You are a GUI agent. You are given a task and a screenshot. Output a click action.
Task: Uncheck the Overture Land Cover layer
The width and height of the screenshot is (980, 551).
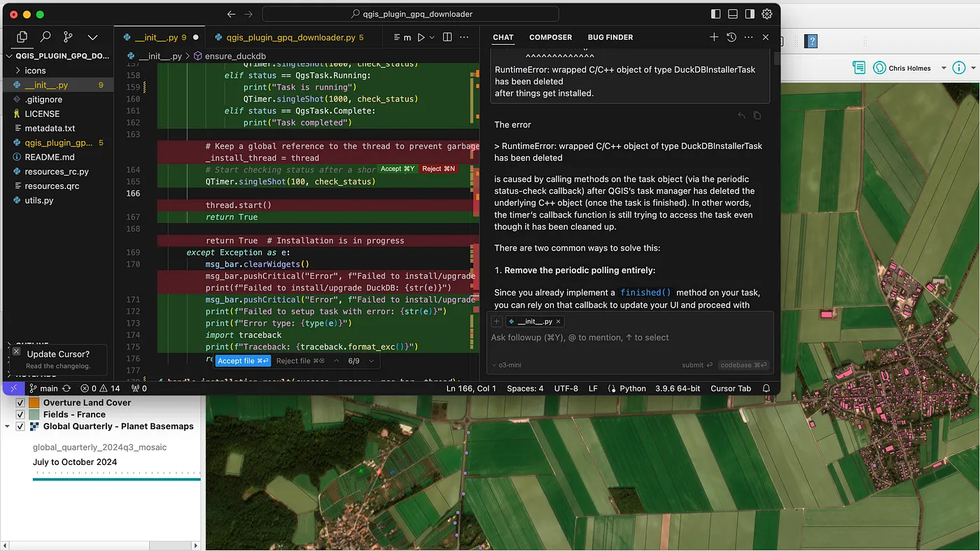(x=20, y=403)
